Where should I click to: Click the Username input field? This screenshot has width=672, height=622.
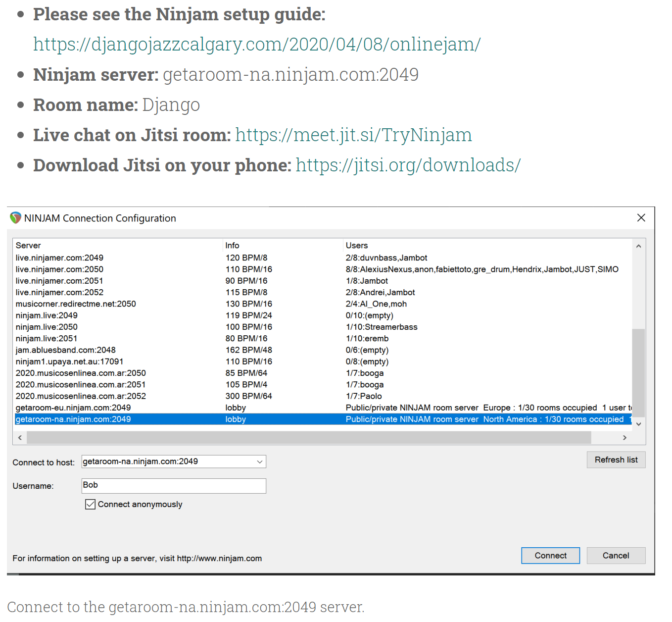174,485
